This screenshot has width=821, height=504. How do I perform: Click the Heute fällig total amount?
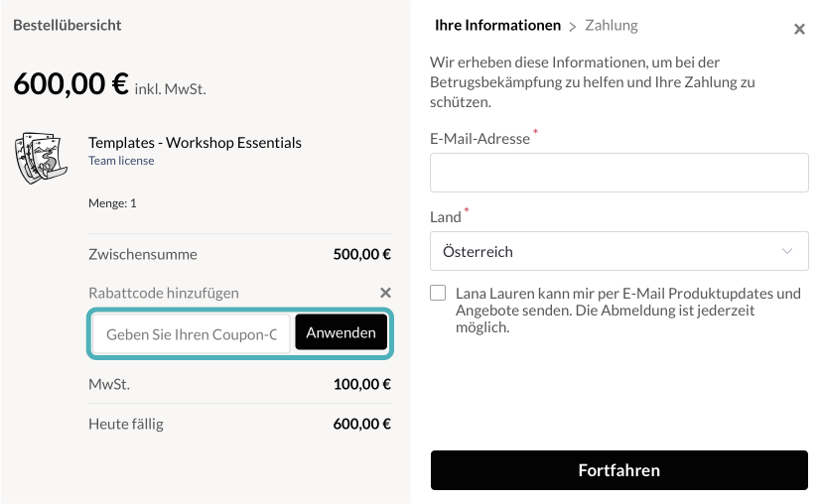[361, 425]
